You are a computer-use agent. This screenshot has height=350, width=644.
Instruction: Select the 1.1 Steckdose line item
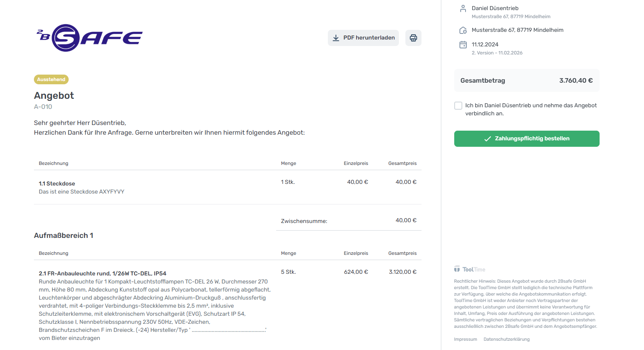coord(57,183)
